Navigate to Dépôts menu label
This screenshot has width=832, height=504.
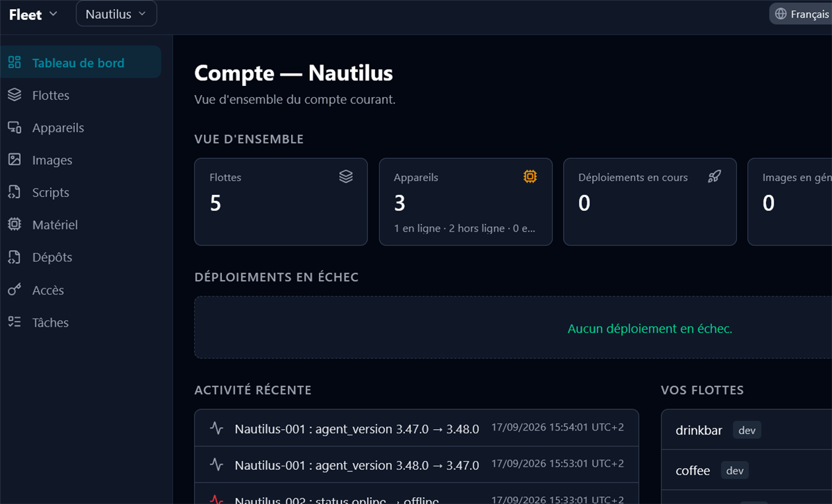pyautogui.click(x=52, y=257)
